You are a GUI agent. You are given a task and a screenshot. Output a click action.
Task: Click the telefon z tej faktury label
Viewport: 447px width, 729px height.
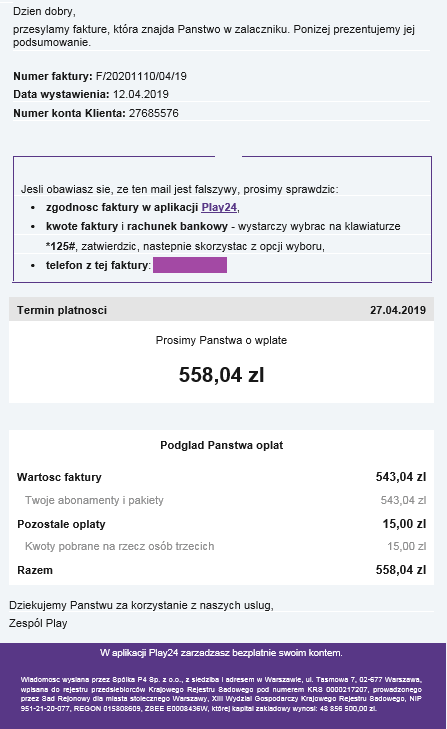pyautogui.click(x=97, y=265)
